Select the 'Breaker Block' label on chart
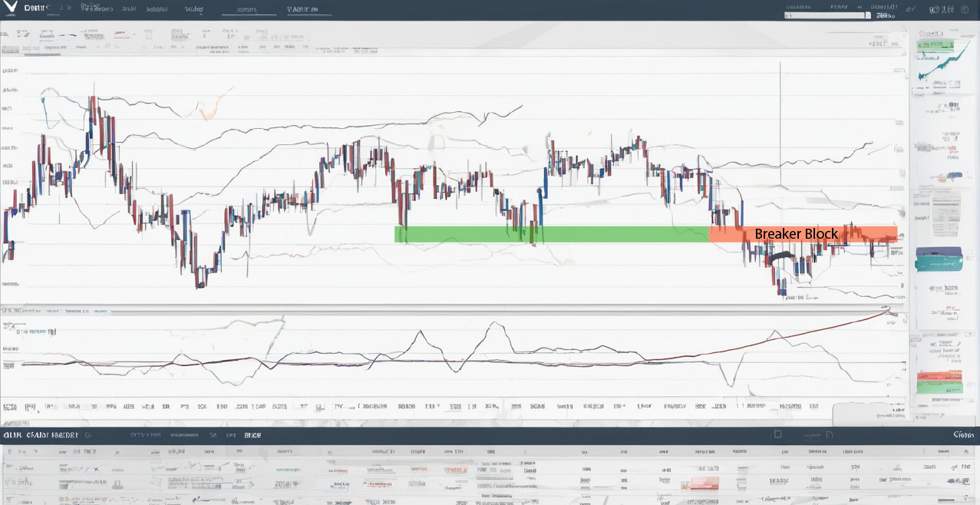The width and height of the screenshot is (980, 505). tap(796, 234)
